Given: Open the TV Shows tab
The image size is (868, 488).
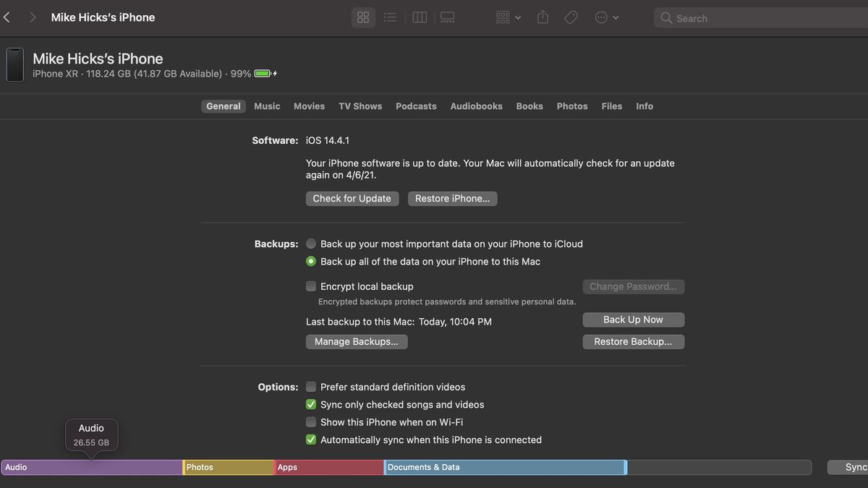Looking at the screenshot, I should coord(360,106).
